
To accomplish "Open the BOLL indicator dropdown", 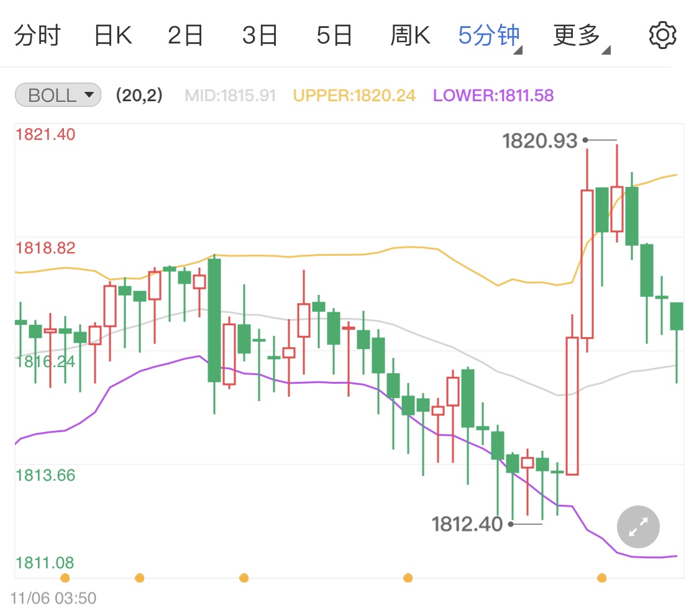I will [x=58, y=95].
